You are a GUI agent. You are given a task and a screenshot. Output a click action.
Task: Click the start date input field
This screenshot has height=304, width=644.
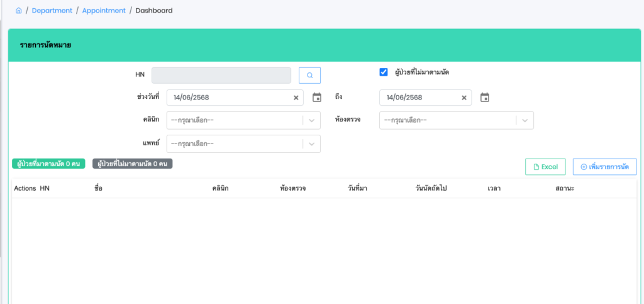230,98
